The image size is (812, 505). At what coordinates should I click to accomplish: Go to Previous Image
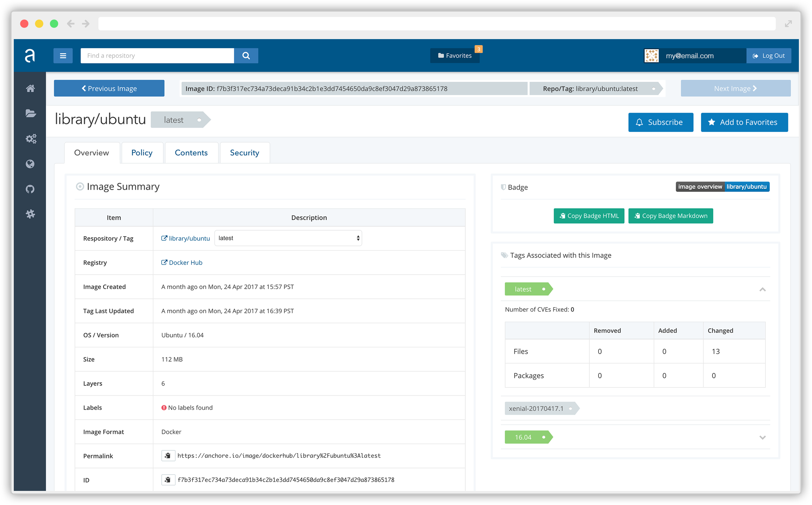[x=109, y=88]
